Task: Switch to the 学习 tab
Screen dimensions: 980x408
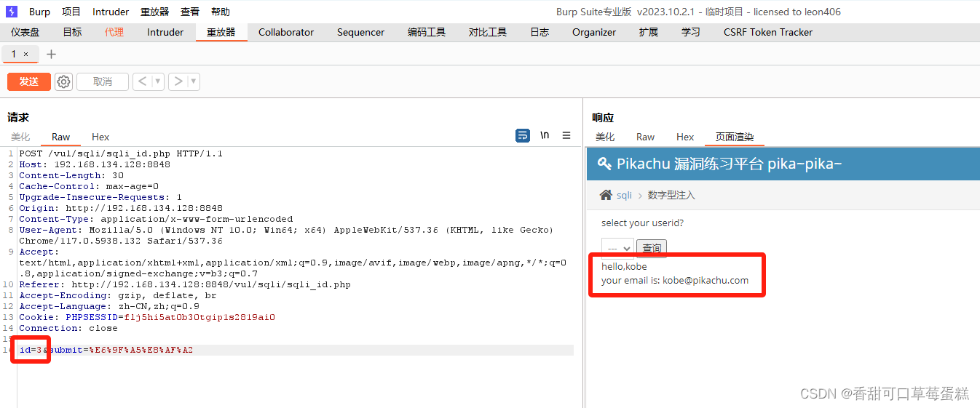Action: pos(691,32)
